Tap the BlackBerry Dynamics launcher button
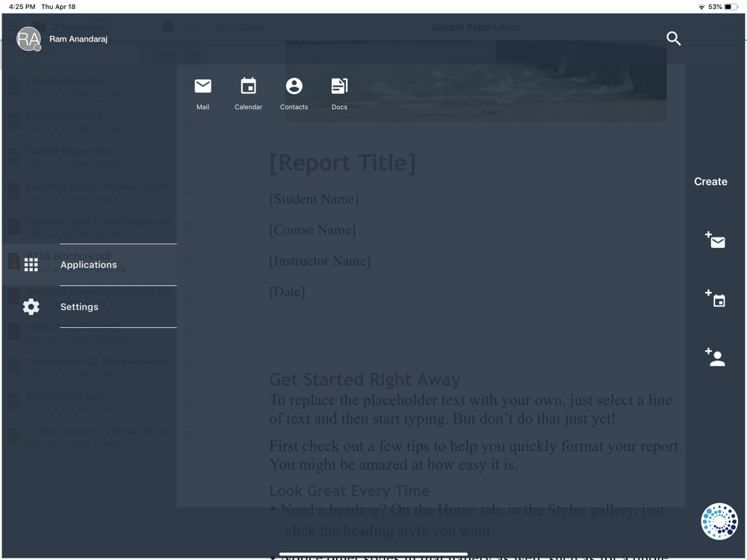 [719, 521]
